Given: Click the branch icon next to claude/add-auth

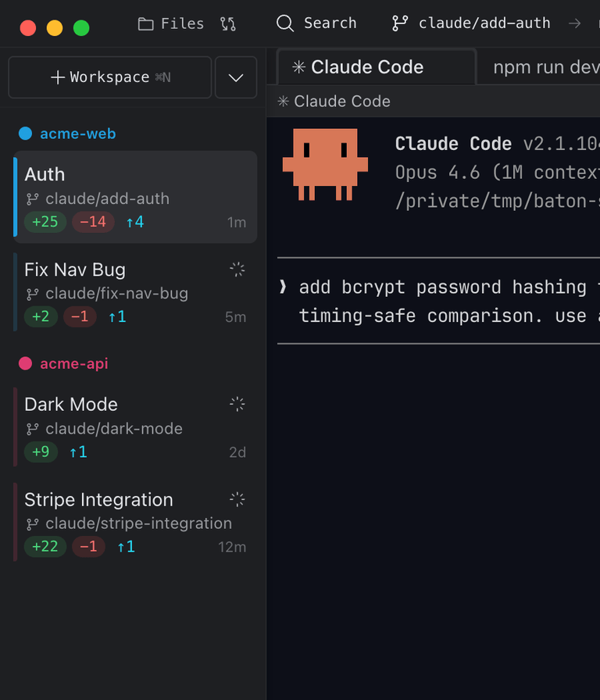Looking at the screenshot, I should [x=398, y=23].
